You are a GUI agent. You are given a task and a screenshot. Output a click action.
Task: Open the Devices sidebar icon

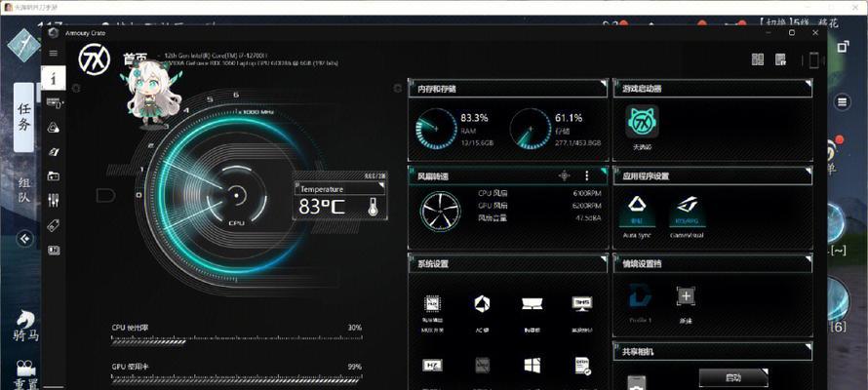click(x=54, y=103)
